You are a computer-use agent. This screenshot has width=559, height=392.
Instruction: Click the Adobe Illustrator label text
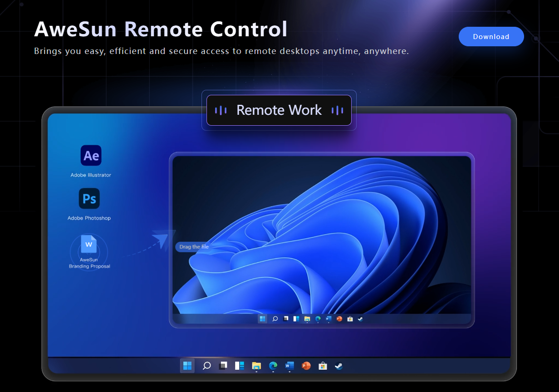click(x=91, y=175)
